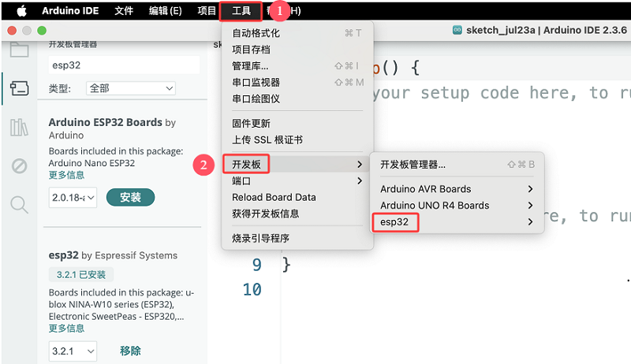
Task: Open the 文件 menu
Action: click(x=124, y=11)
